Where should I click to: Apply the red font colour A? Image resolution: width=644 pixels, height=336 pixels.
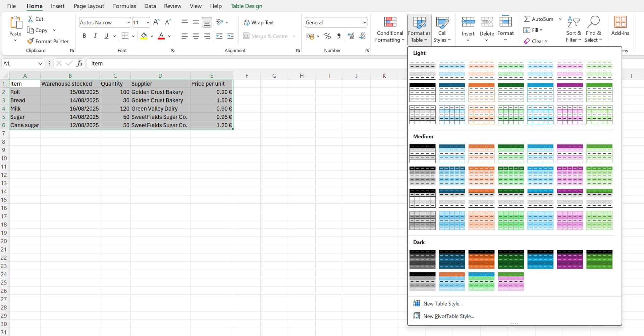click(x=161, y=36)
